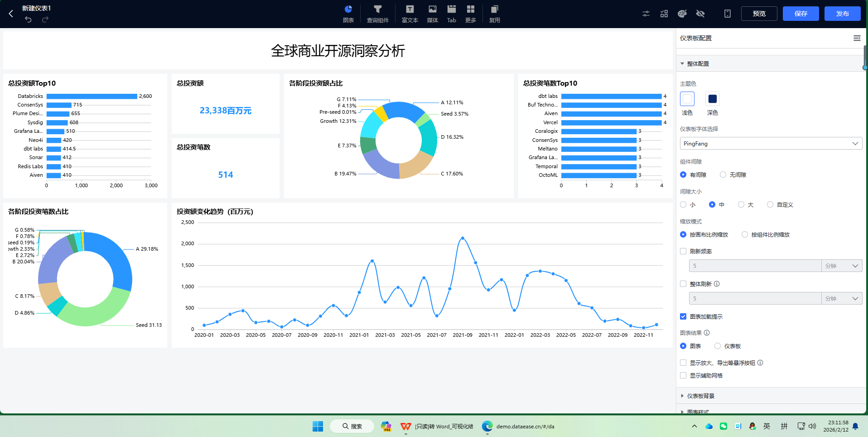
Task: Set gap size to 自定义
Action: click(x=780, y=204)
